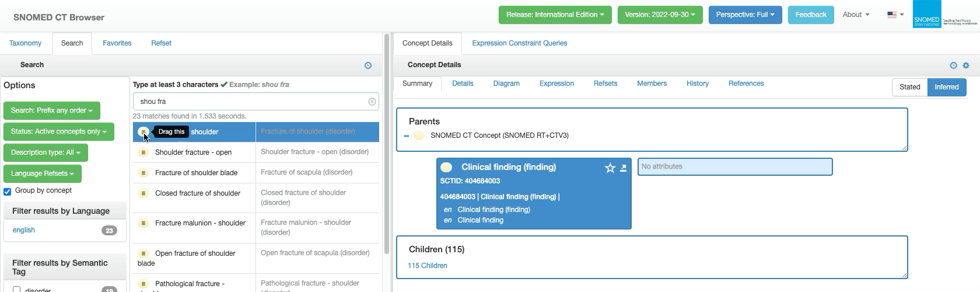Switch to Stated view
Screen dimensions: 980x292
(909, 87)
